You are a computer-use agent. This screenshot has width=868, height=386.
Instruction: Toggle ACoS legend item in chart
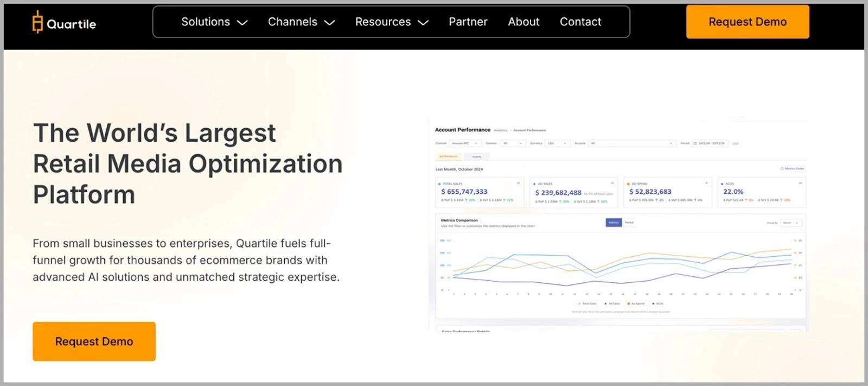658,303
